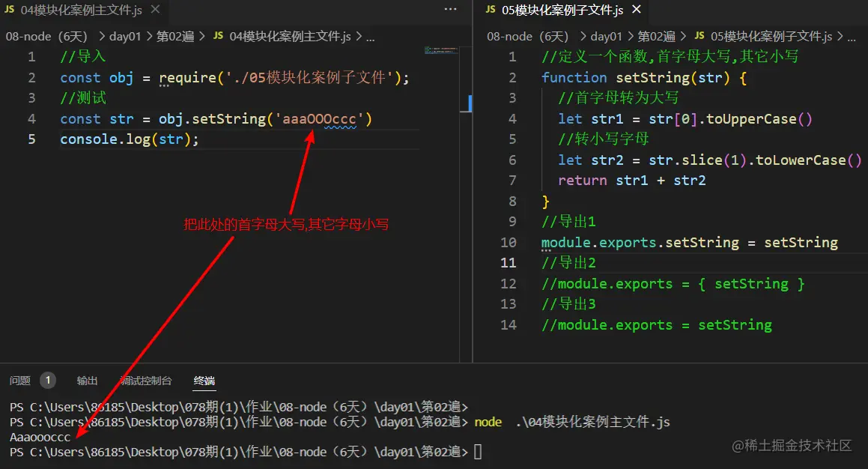The width and height of the screenshot is (868, 469).
Task: Click line number 14 in right editor
Action: click(509, 325)
